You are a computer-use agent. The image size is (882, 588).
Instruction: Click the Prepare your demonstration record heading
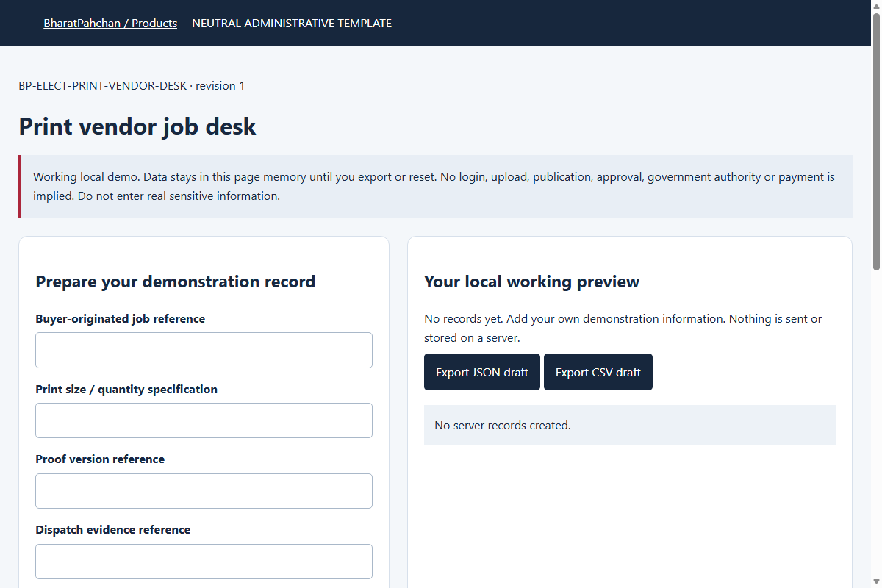pyautogui.click(x=176, y=282)
